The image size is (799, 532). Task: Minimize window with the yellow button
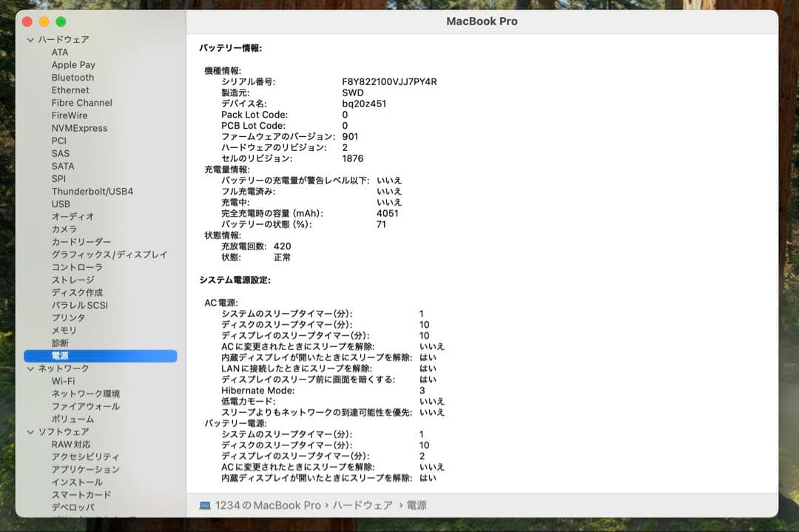pyautogui.click(x=44, y=21)
